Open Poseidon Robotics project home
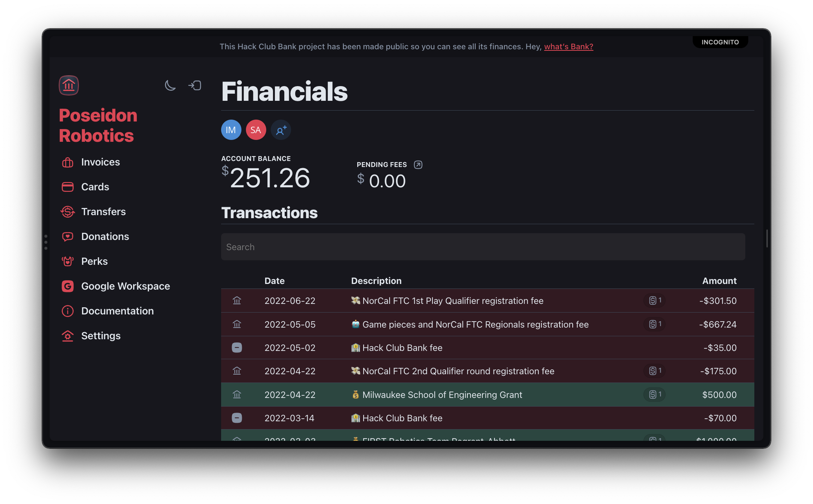 coord(98,125)
